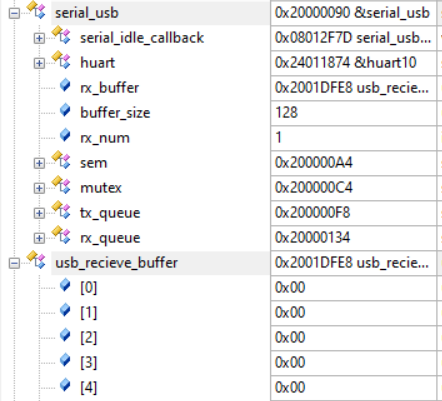The image size is (442, 401).
Task: Click the struct icon beside mutex
Action: click(x=61, y=185)
